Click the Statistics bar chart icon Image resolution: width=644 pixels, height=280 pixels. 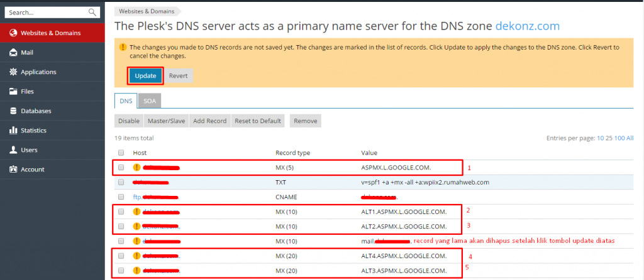click(13, 131)
